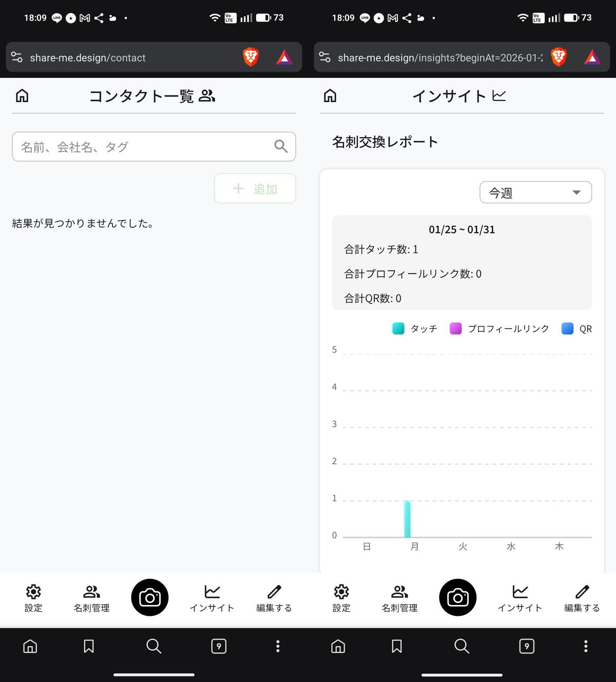This screenshot has height=682, width=616.
Task: Toggle タッチ legend swatch in chart
Action: [x=398, y=328]
